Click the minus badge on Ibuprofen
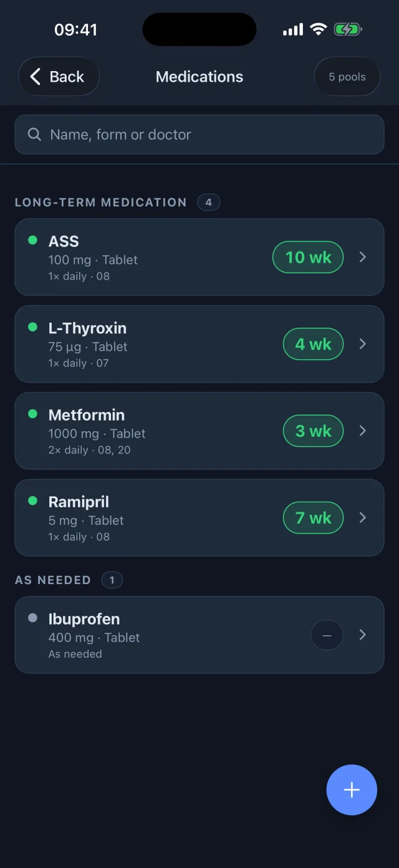This screenshot has height=868, width=399. 327,635
